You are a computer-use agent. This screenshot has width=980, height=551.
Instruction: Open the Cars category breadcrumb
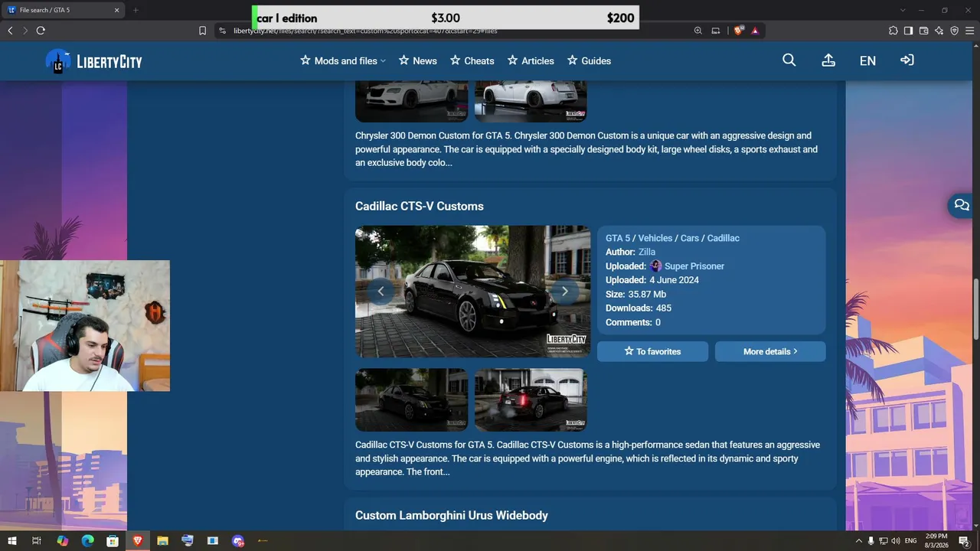click(690, 238)
